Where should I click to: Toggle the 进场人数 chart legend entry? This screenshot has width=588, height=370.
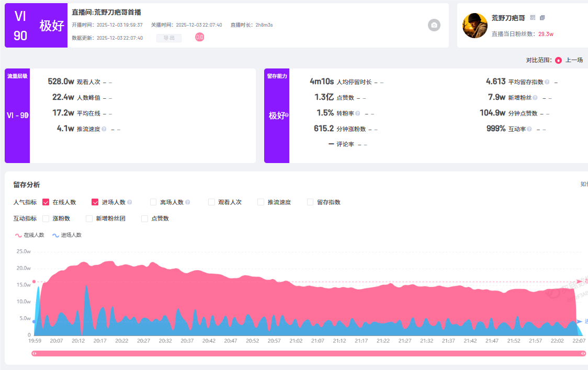pos(67,235)
